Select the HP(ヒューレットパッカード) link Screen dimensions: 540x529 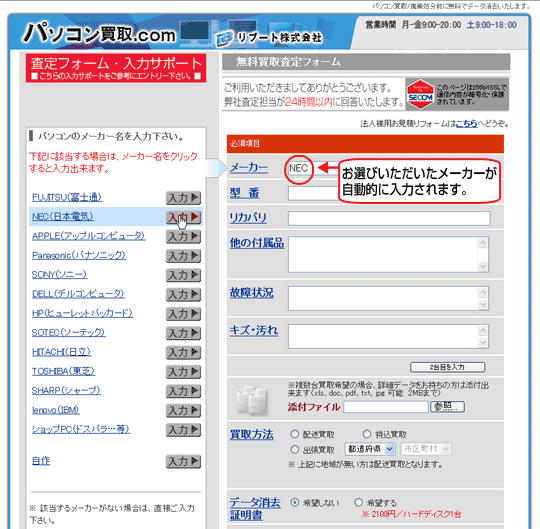pos(82,313)
